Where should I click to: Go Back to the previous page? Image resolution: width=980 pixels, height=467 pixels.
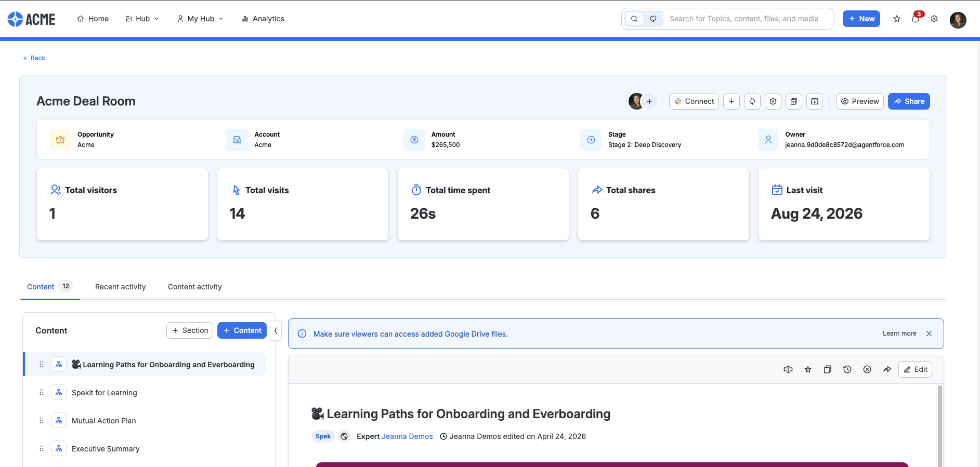pyautogui.click(x=34, y=58)
